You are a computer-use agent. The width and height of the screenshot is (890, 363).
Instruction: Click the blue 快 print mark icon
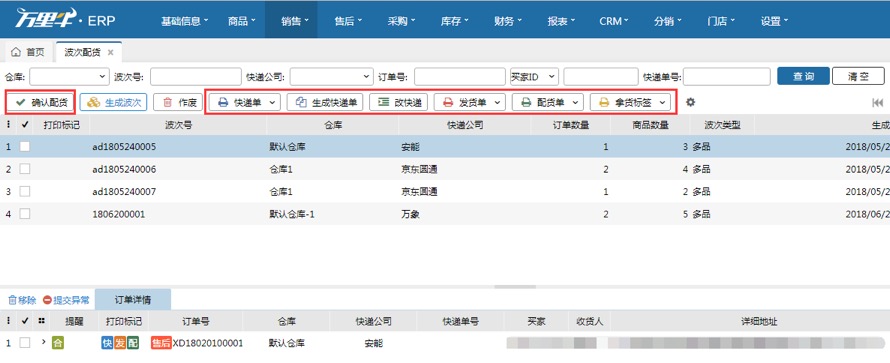[x=107, y=343]
